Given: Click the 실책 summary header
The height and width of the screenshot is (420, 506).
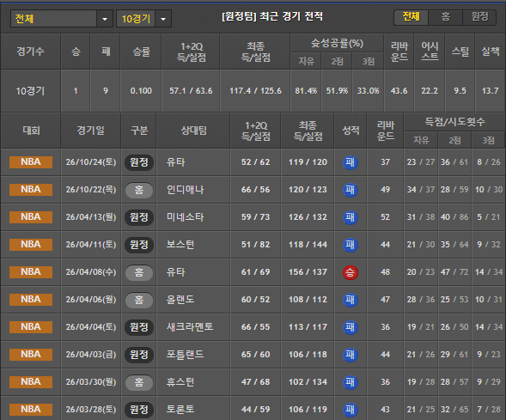Looking at the screenshot, I should pos(491,52).
